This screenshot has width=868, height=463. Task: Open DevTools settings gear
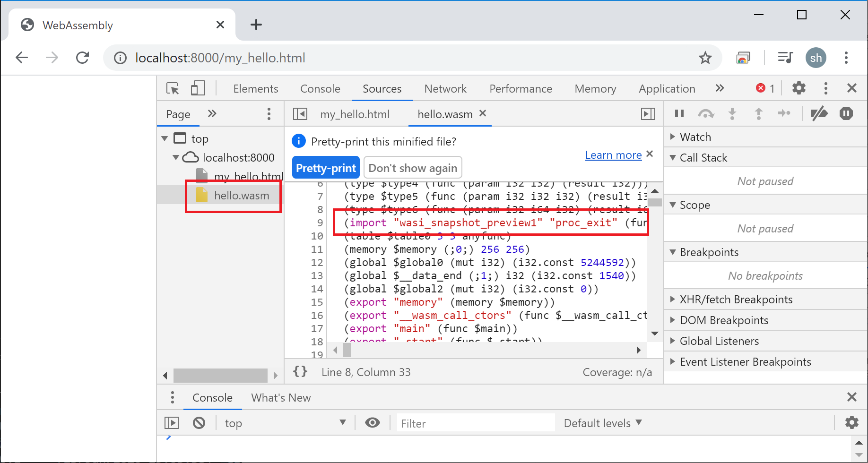(x=799, y=88)
